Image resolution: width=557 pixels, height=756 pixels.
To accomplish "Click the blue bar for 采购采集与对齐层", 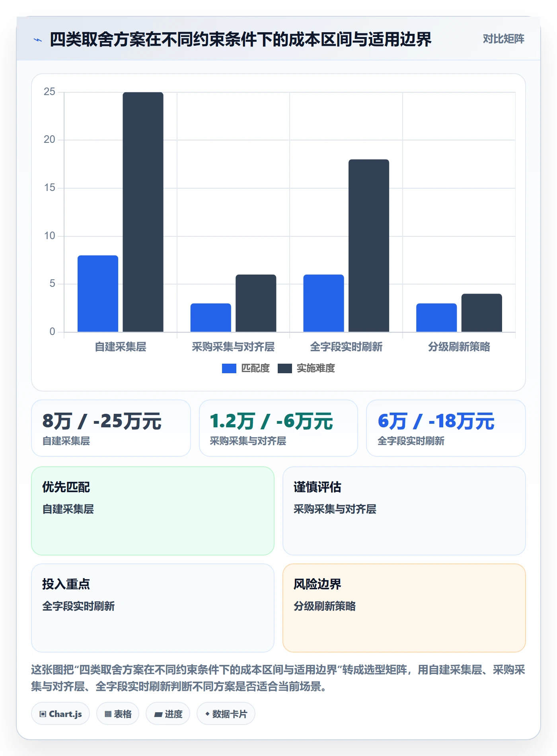I will coord(210,318).
